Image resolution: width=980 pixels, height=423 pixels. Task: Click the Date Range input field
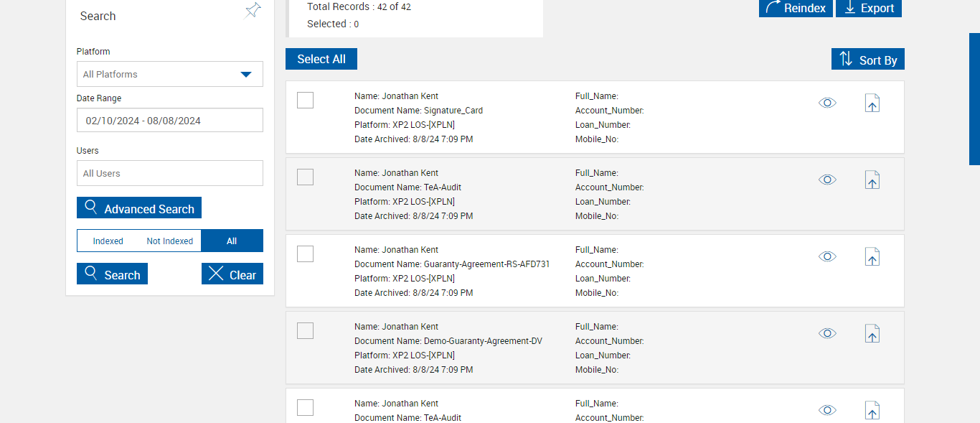[x=170, y=121]
